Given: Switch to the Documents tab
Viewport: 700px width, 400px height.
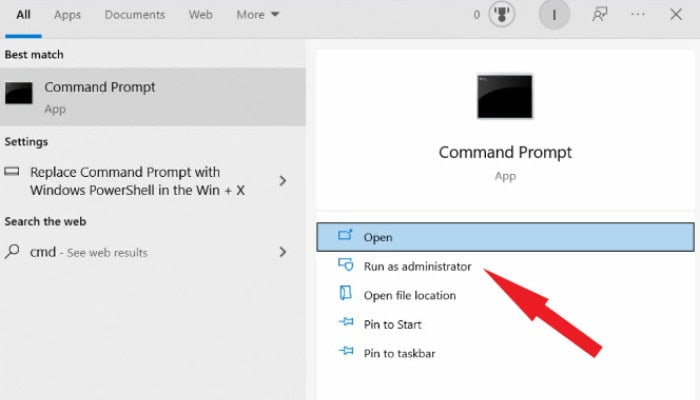Looking at the screenshot, I should coord(134,15).
